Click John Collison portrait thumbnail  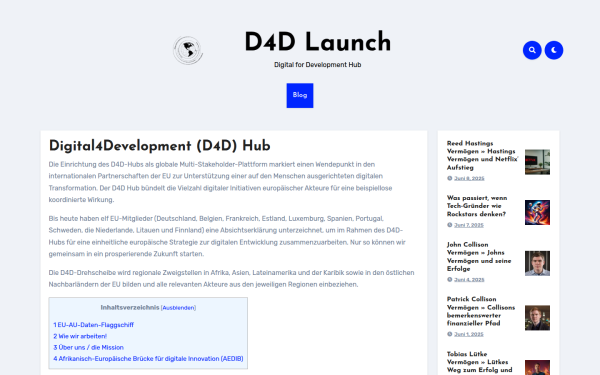[537, 263]
